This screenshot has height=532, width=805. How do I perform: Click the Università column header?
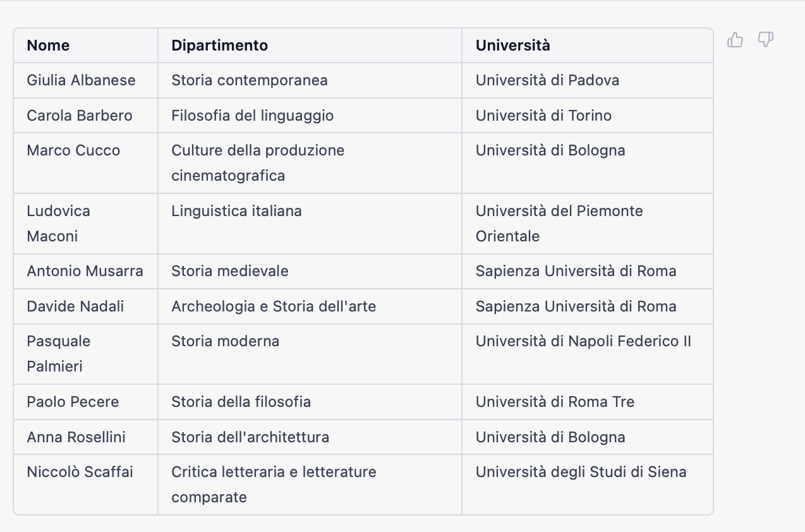512,45
